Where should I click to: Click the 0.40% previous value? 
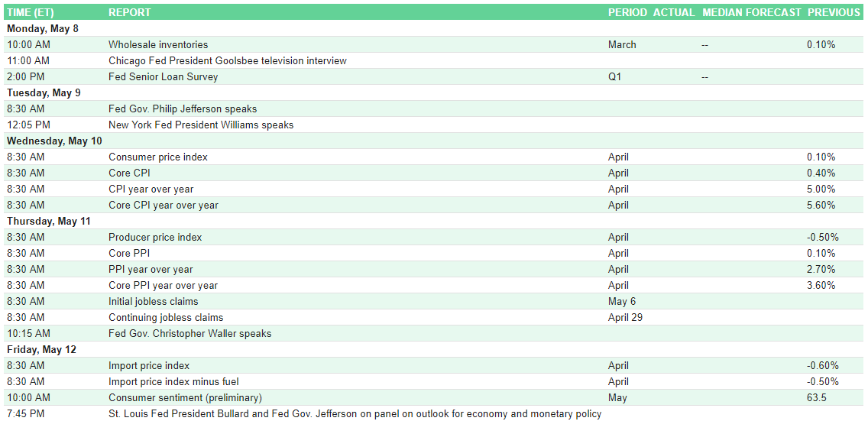click(x=821, y=173)
